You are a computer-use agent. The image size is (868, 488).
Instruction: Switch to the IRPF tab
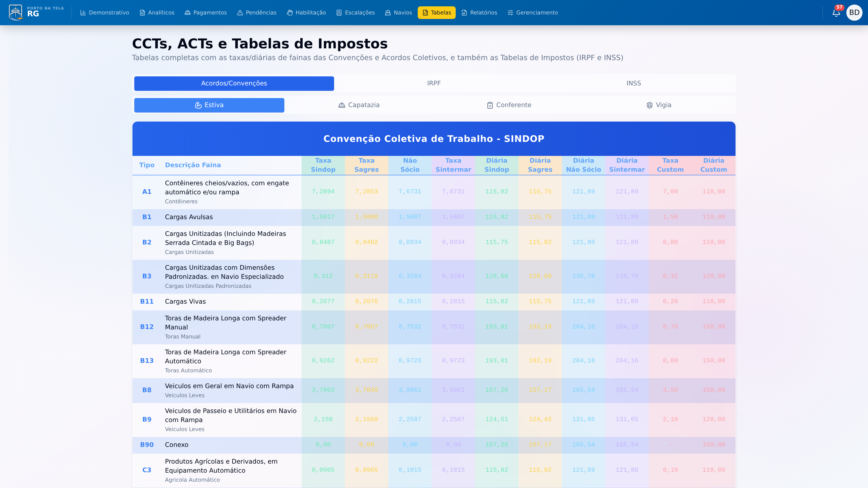tap(434, 83)
